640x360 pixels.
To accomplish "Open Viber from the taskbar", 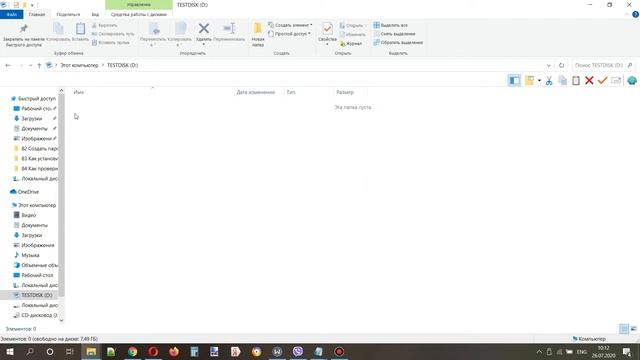I will (298, 351).
